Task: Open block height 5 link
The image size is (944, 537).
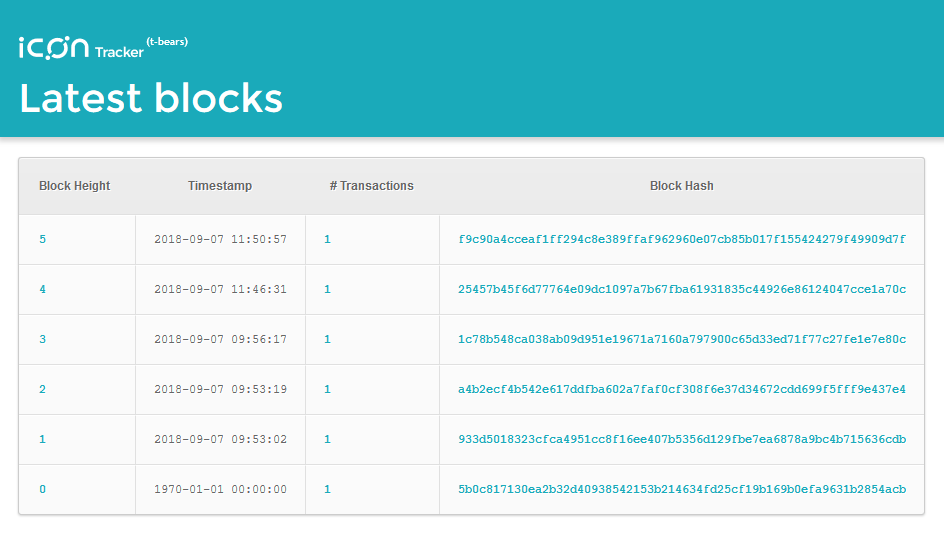Action: (x=42, y=240)
